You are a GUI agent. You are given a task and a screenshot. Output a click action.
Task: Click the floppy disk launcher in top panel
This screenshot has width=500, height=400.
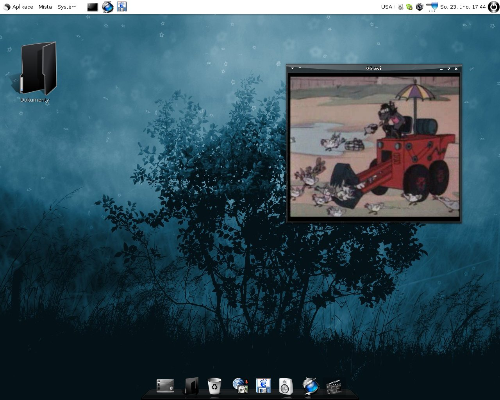tap(122, 6)
